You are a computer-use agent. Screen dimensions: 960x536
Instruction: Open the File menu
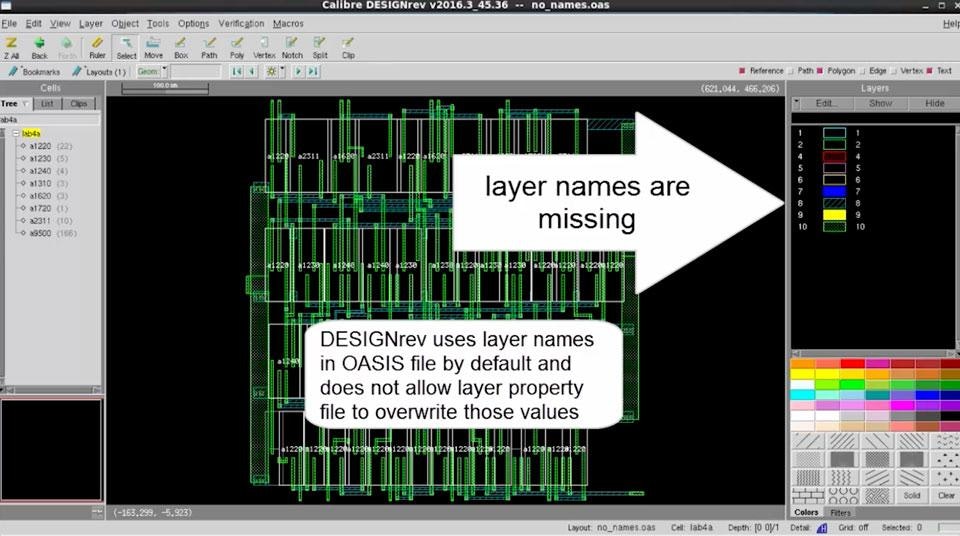[x=9, y=23]
